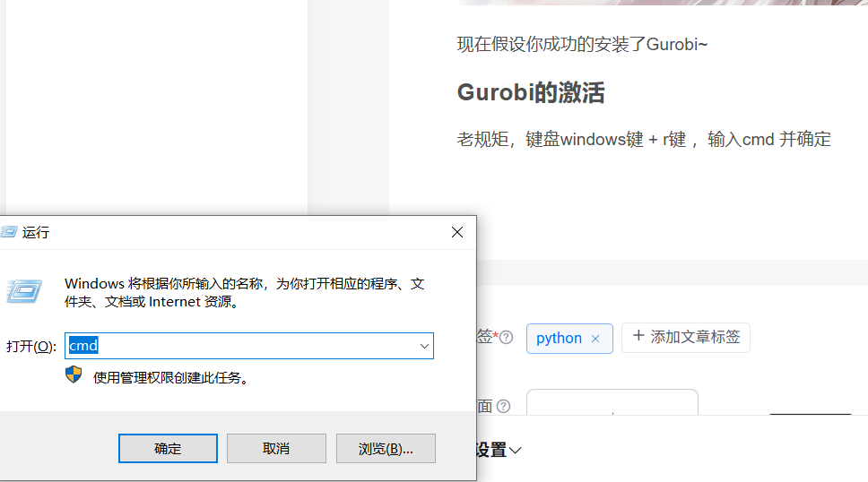Click the help icon beside the tag label
This screenshot has width=868, height=482.
[x=506, y=337]
